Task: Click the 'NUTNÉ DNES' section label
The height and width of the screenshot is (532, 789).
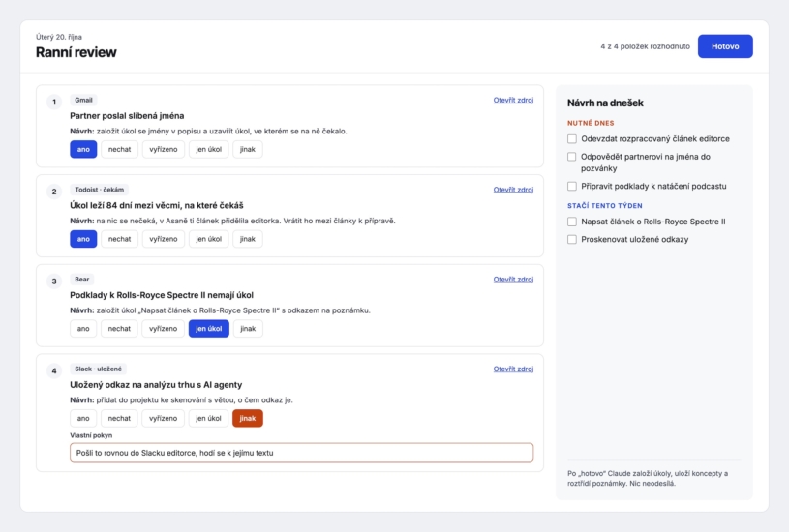Action: (x=591, y=123)
